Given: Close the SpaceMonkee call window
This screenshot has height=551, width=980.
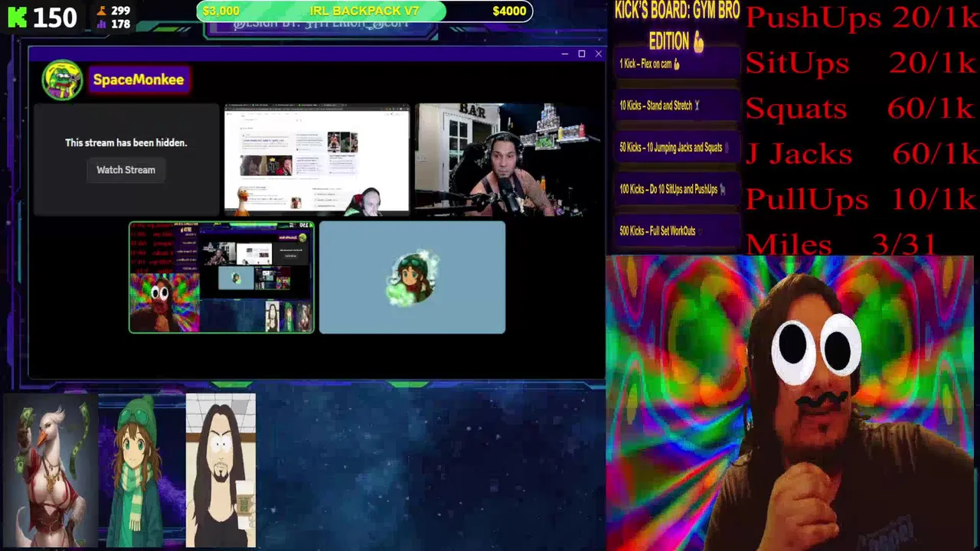Looking at the screenshot, I should pyautogui.click(x=598, y=54).
